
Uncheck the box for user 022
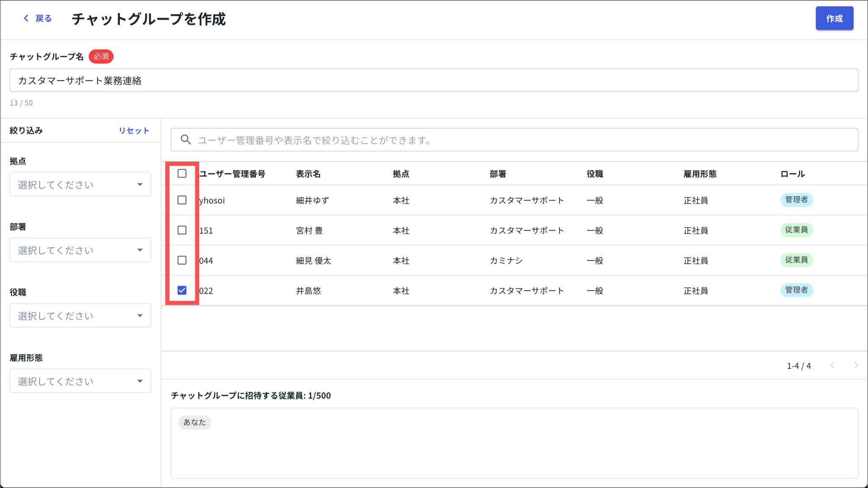182,290
